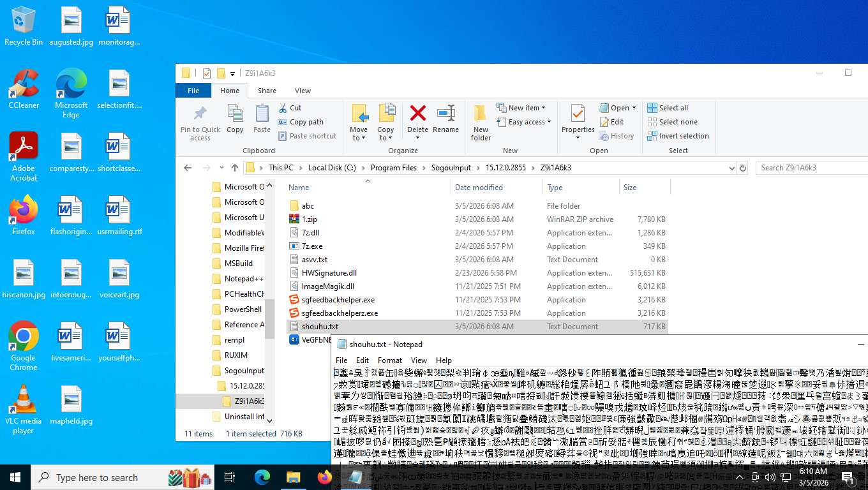Switch to the Share ribbon tab
Image resolution: width=868 pixels, height=490 pixels.
(267, 91)
